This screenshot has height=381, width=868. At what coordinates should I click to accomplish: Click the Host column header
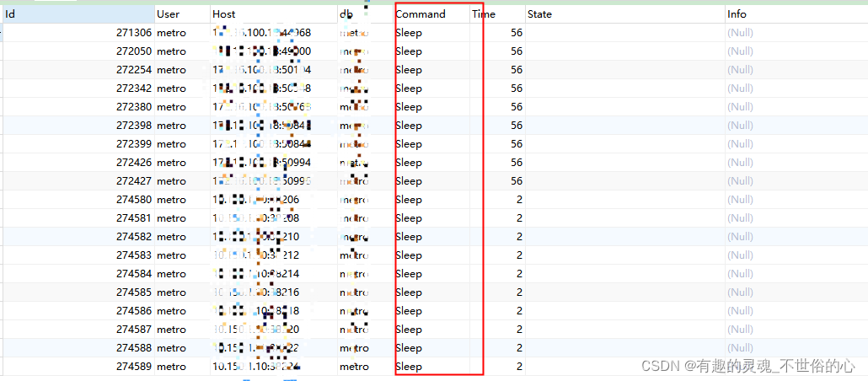[x=274, y=14]
